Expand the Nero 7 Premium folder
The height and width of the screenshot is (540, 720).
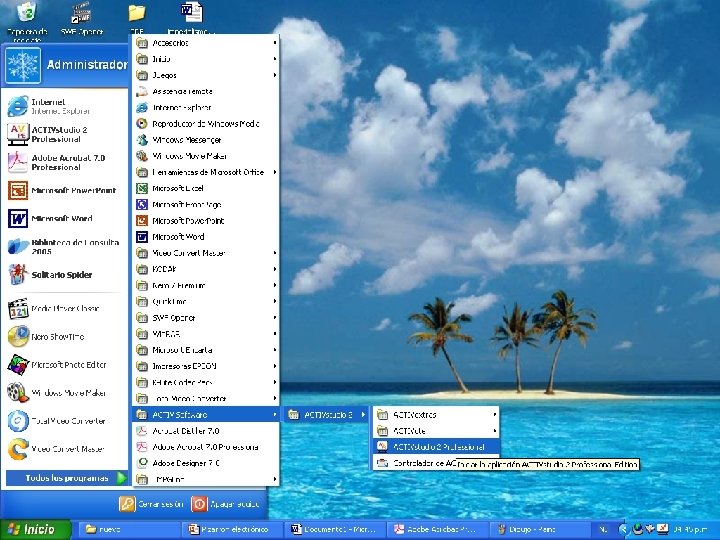pyautogui.click(x=206, y=285)
